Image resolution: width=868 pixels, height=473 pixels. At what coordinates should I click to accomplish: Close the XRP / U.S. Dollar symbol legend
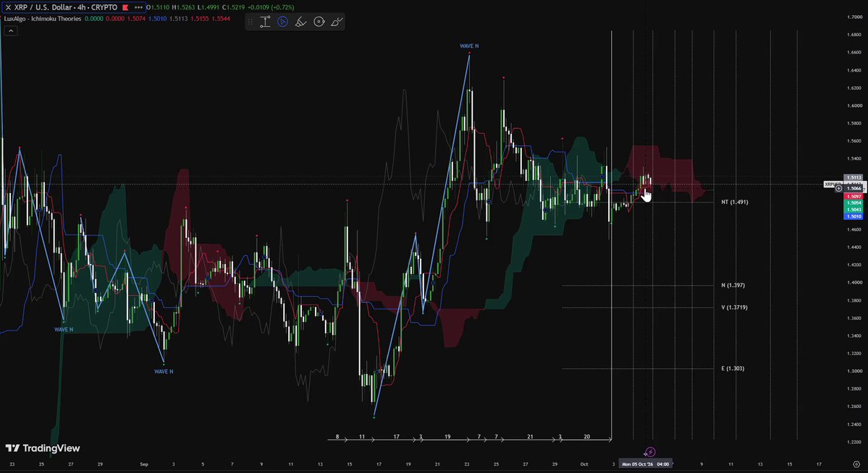click(8, 7)
